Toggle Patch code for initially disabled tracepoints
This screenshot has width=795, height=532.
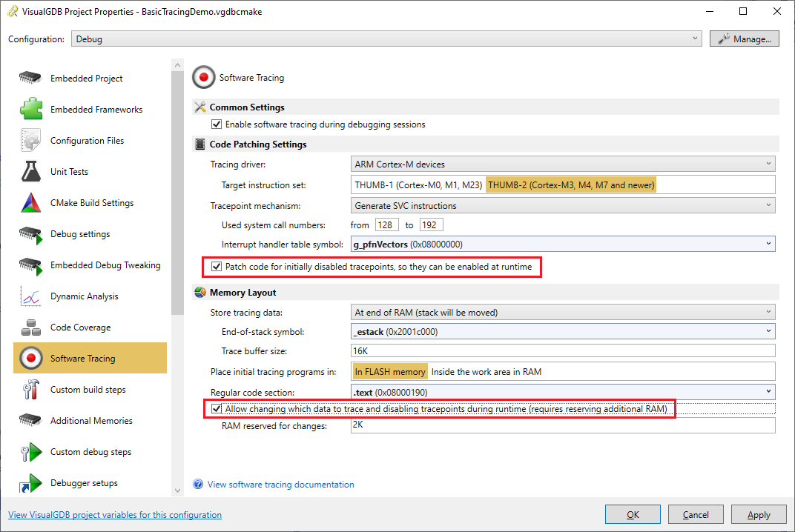click(217, 267)
